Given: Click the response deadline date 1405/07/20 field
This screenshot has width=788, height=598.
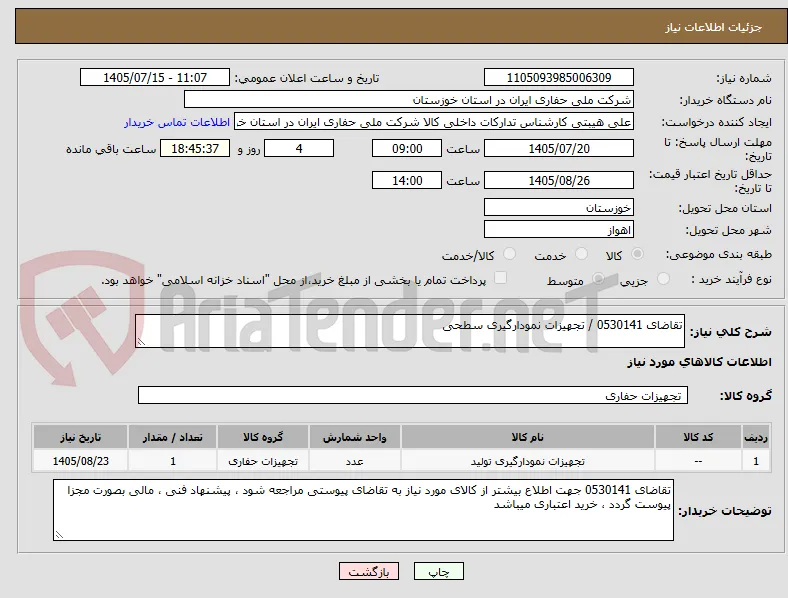Looking at the screenshot, I should click(x=558, y=149).
